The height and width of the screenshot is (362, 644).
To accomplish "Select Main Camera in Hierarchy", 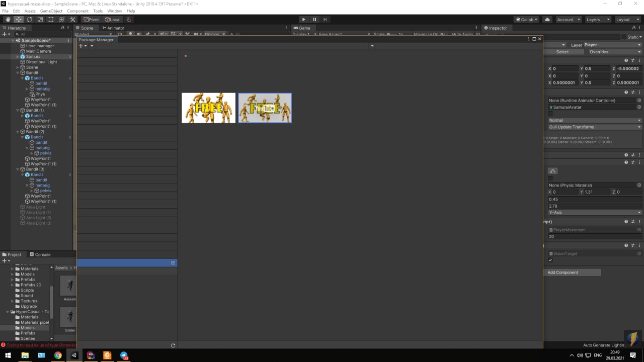I will coord(38,51).
